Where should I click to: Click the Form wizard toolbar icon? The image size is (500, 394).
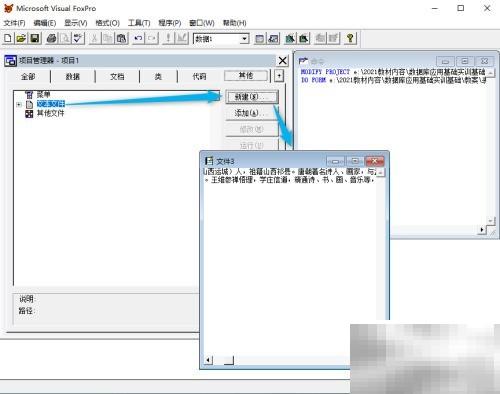(x=290, y=38)
